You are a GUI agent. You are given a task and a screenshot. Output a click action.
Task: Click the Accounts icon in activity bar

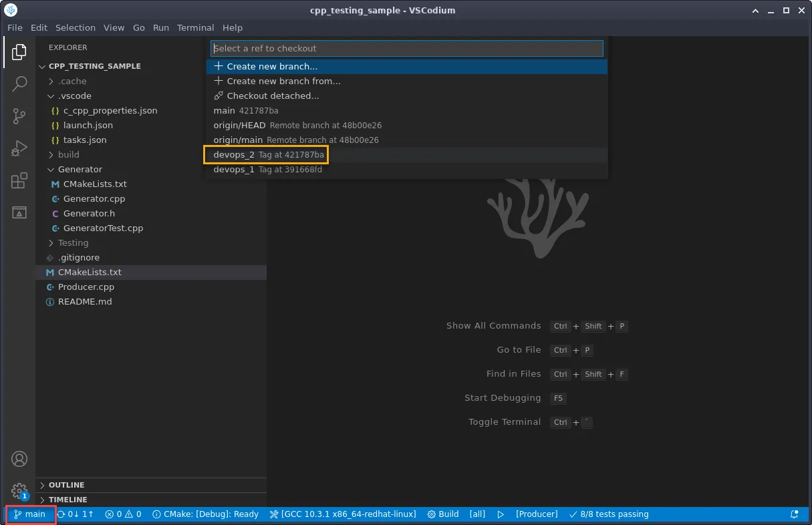click(19, 459)
